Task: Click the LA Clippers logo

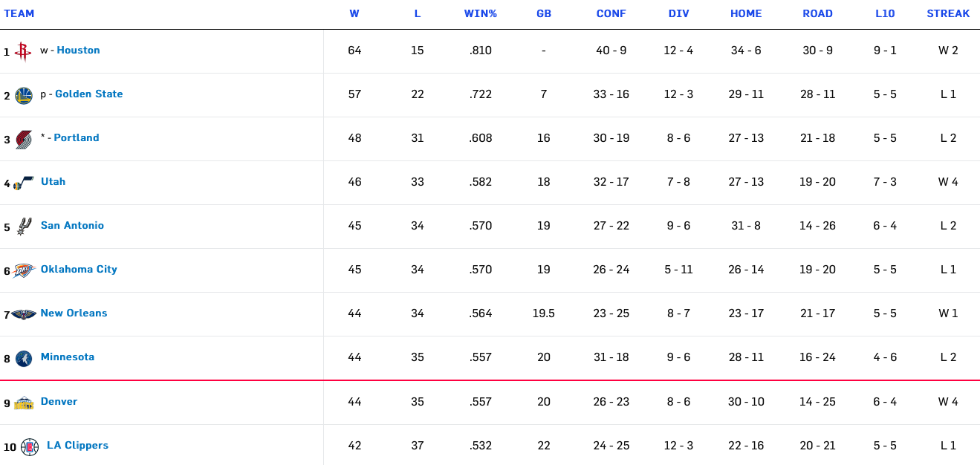Action: coord(30,446)
